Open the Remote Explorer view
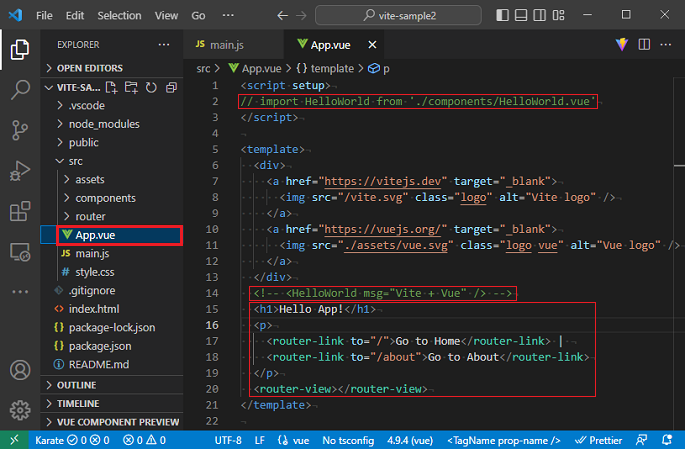Image resolution: width=685 pixels, height=449 pixels. 20,252
